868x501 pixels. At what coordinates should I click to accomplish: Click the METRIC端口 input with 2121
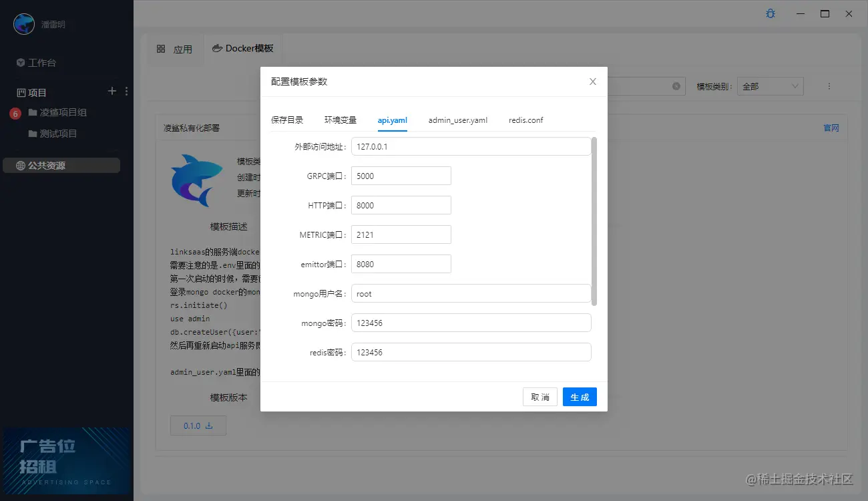click(x=401, y=234)
